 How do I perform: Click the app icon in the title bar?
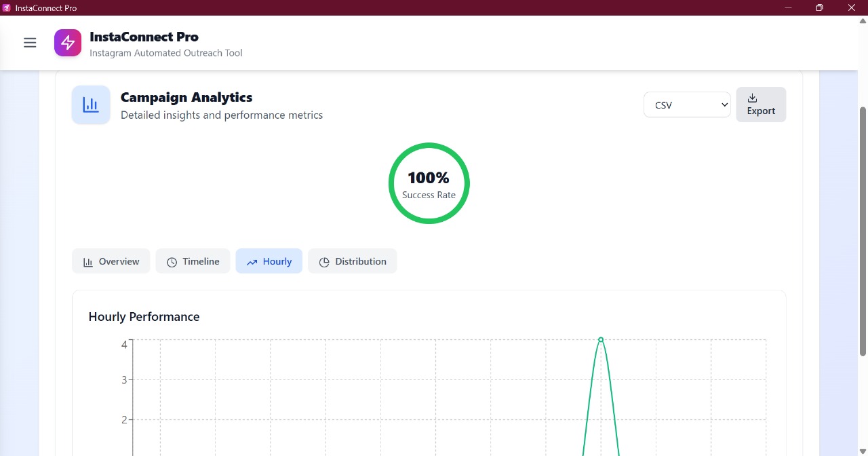coord(7,7)
